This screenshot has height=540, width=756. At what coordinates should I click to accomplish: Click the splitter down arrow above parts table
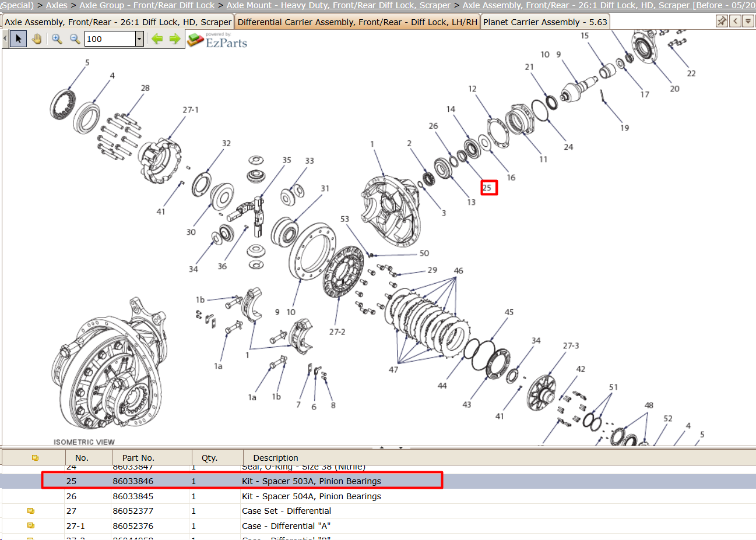tap(400, 447)
